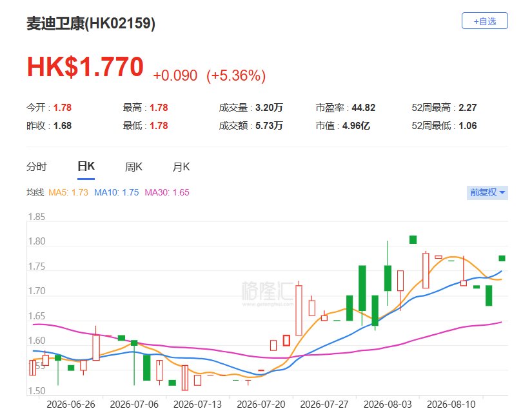The width and height of the screenshot is (532, 420).
Task: Click the 2026-06-26 date label on axis
Action: click(x=70, y=405)
